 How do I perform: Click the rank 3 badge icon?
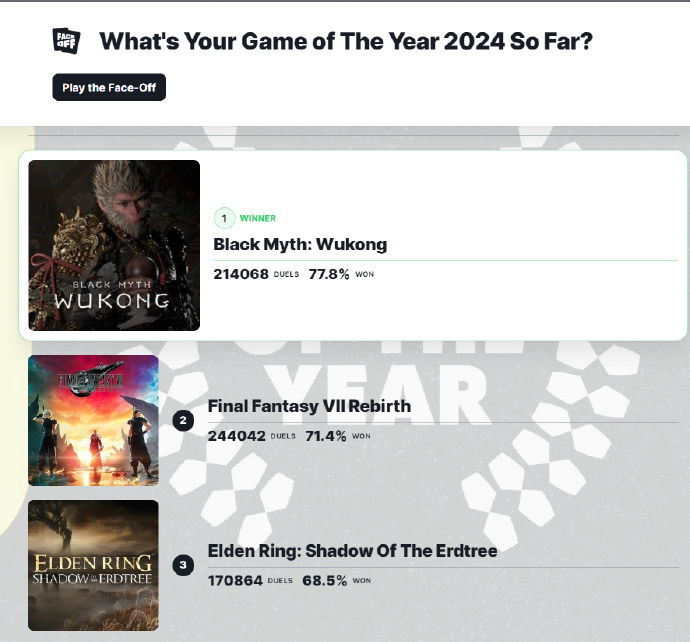click(x=182, y=565)
